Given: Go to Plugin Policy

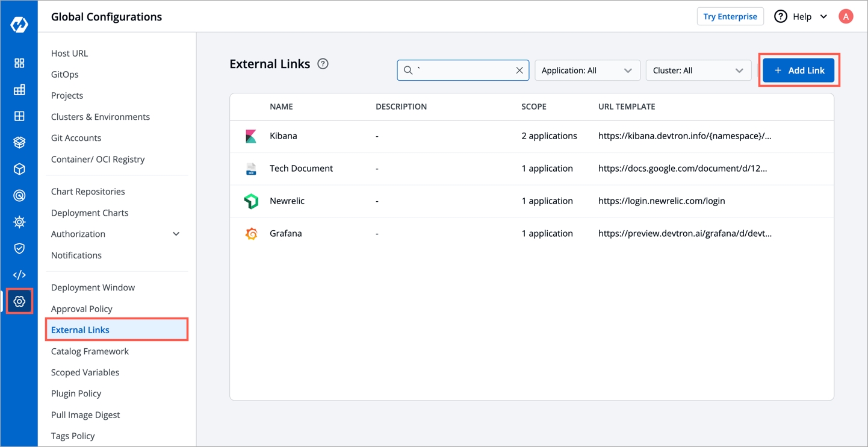Looking at the screenshot, I should 76,393.
